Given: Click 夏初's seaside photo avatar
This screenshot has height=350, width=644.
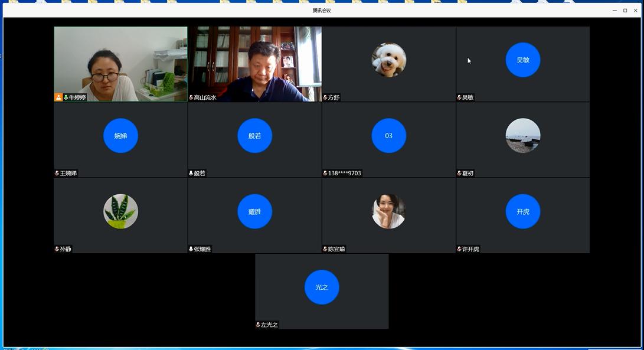Looking at the screenshot, I should [522, 135].
